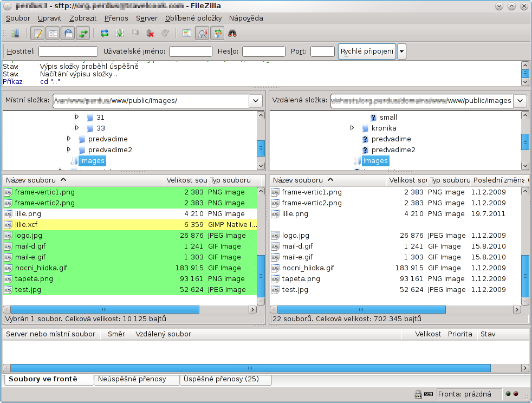Select the local images folder in tree

92,161
